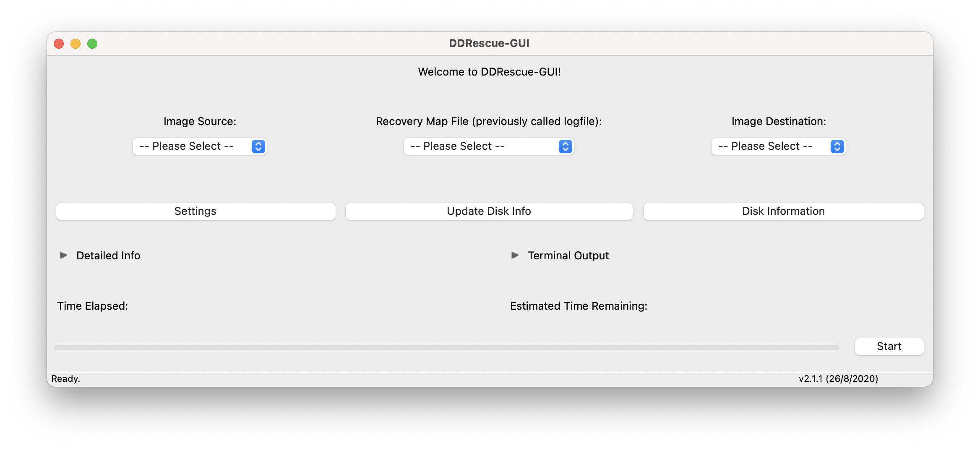Click the Terminal Output label
980x449 pixels.
pyautogui.click(x=568, y=256)
